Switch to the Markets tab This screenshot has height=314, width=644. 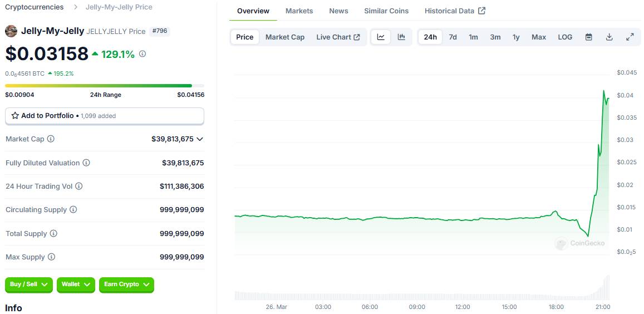[x=299, y=11]
